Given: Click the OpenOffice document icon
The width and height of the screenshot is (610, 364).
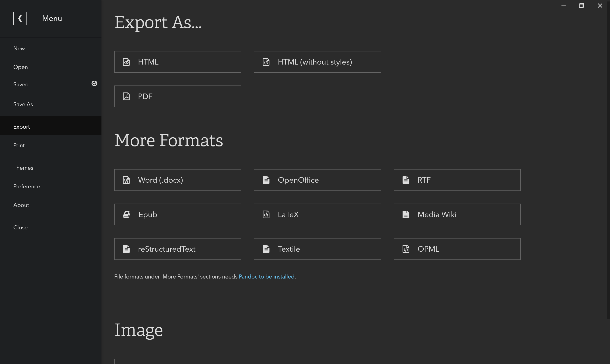Looking at the screenshot, I should pos(266,180).
